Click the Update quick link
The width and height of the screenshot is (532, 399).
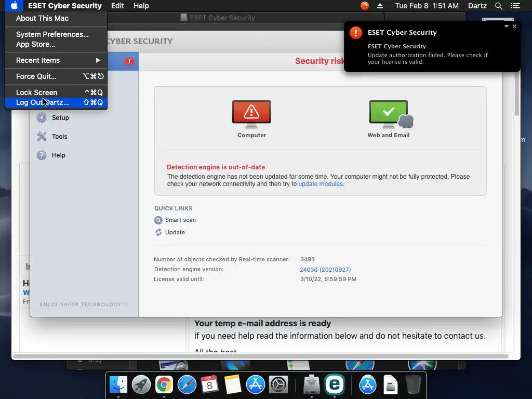coord(175,232)
